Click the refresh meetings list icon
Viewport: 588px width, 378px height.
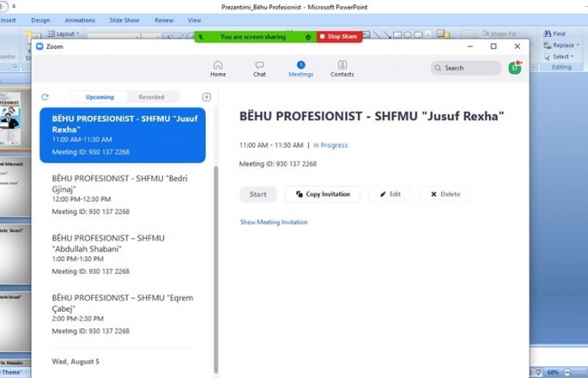pyautogui.click(x=45, y=97)
